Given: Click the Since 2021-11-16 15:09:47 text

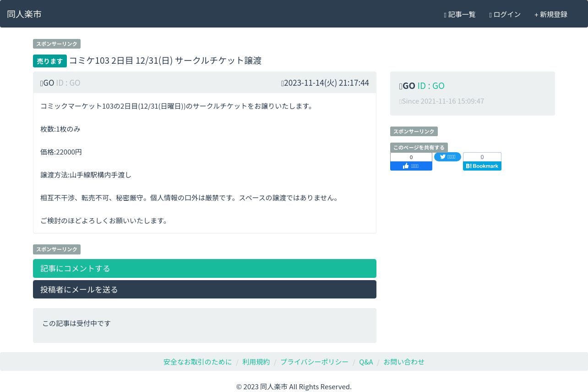Looking at the screenshot, I should 442,101.
